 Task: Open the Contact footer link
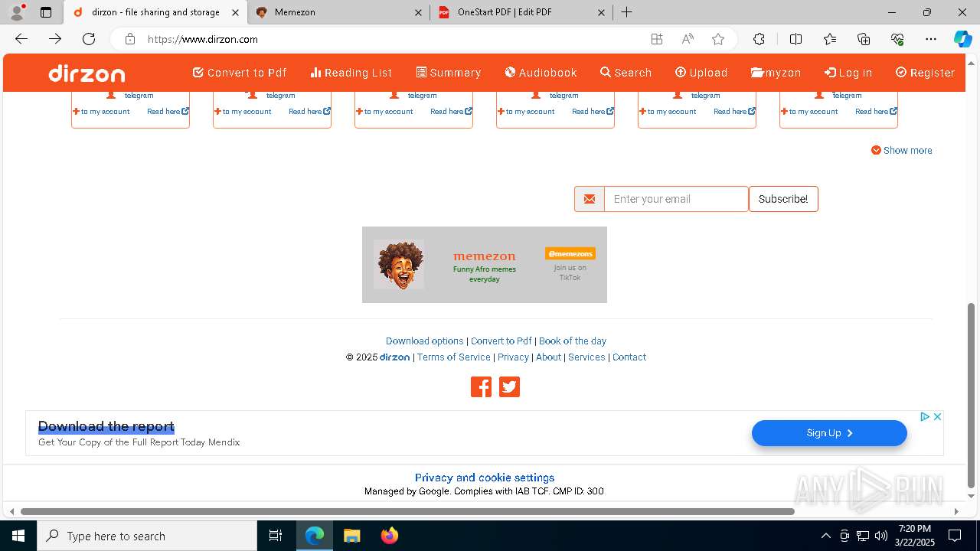629,357
